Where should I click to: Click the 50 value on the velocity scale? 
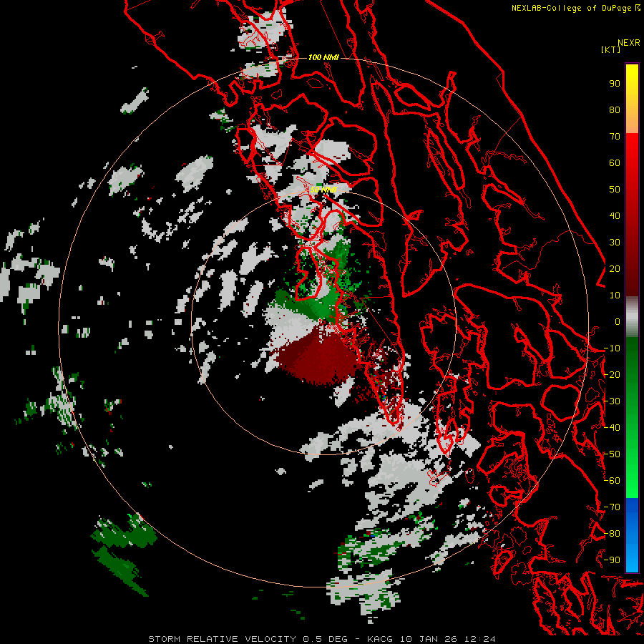click(x=615, y=190)
